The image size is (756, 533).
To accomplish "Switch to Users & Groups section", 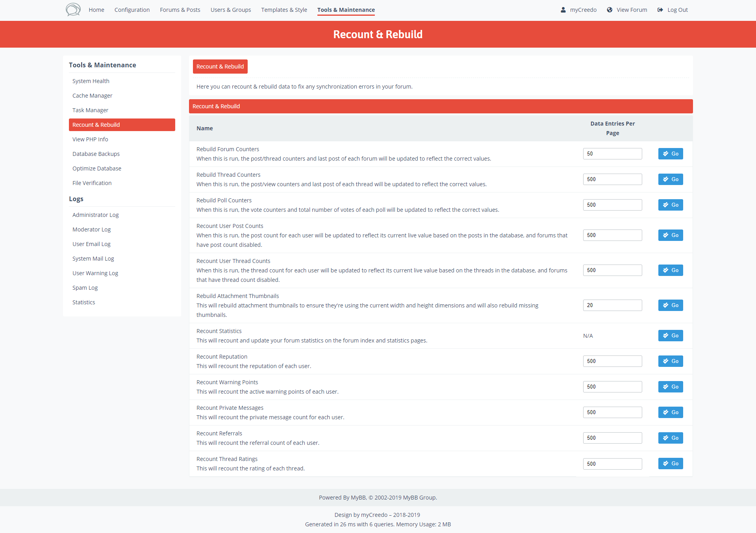I will 230,10.
